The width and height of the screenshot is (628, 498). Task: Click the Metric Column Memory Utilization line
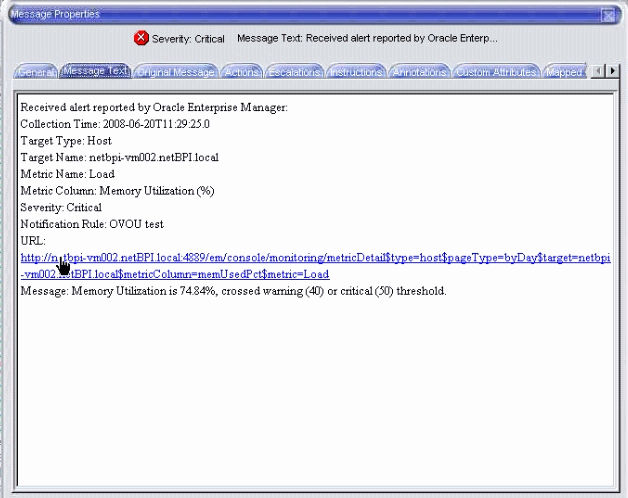(117, 191)
